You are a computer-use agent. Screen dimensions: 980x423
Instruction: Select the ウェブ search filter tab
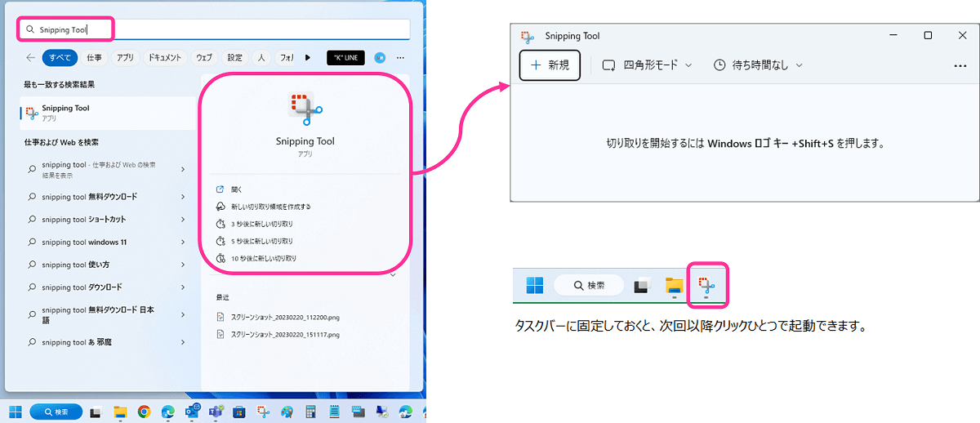click(x=204, y=58)
